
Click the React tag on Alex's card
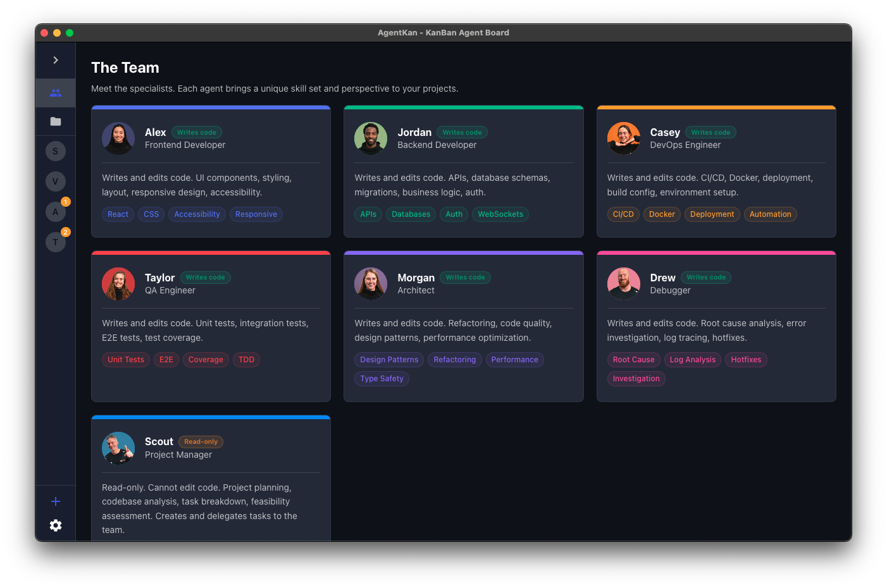tap(118, 214)
